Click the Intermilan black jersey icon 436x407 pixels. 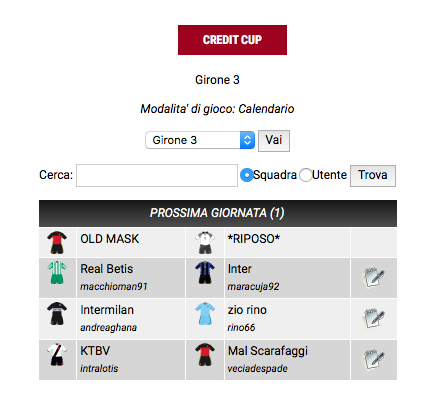click(x=57, y=314)
